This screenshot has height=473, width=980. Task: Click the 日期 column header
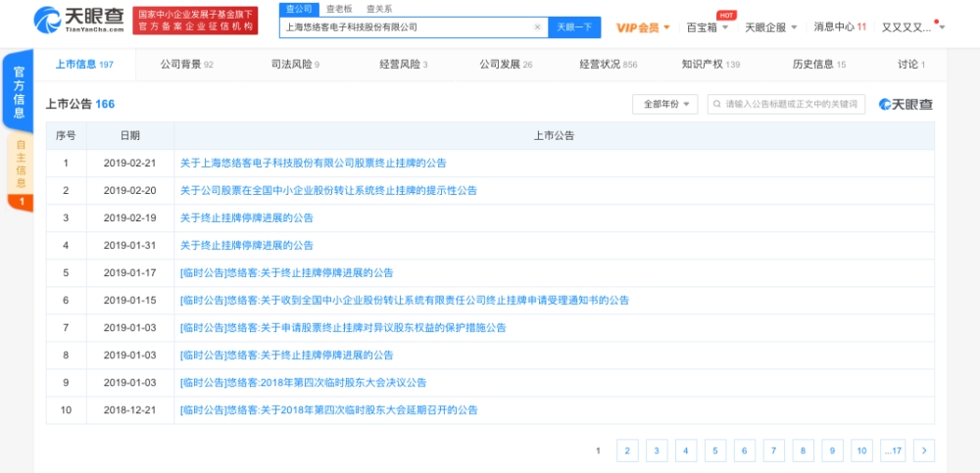(130, 135)
